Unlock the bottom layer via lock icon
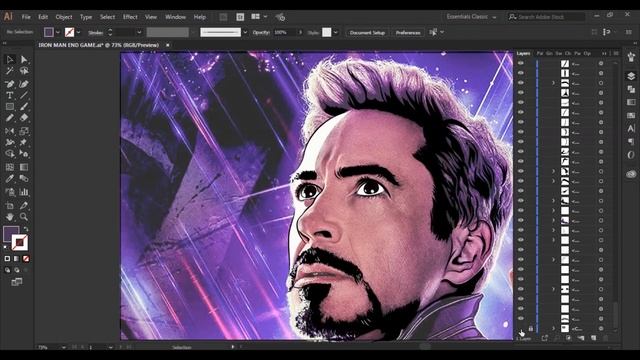This screenshot has width=640, height=360. coord(531,328)
